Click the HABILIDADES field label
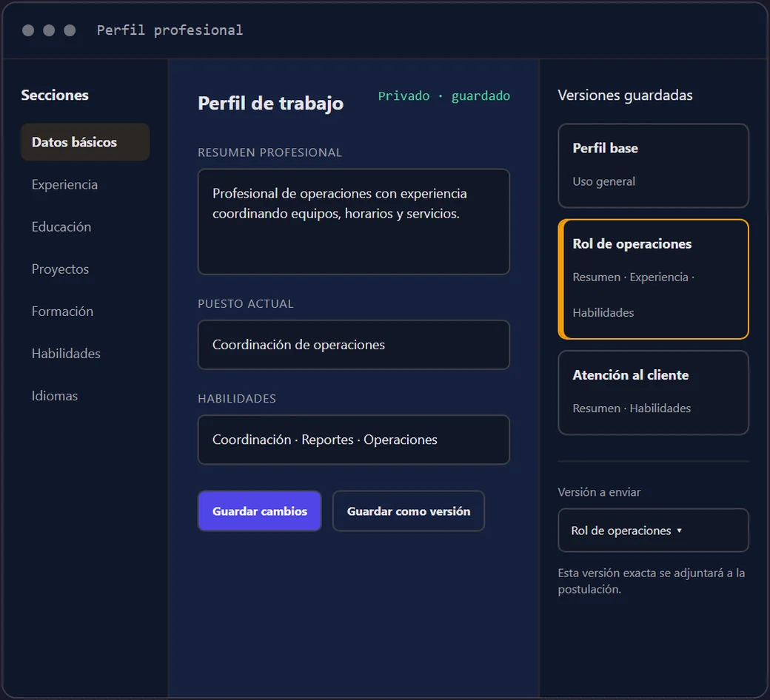The image size is (770, 700). pos(237,398)
